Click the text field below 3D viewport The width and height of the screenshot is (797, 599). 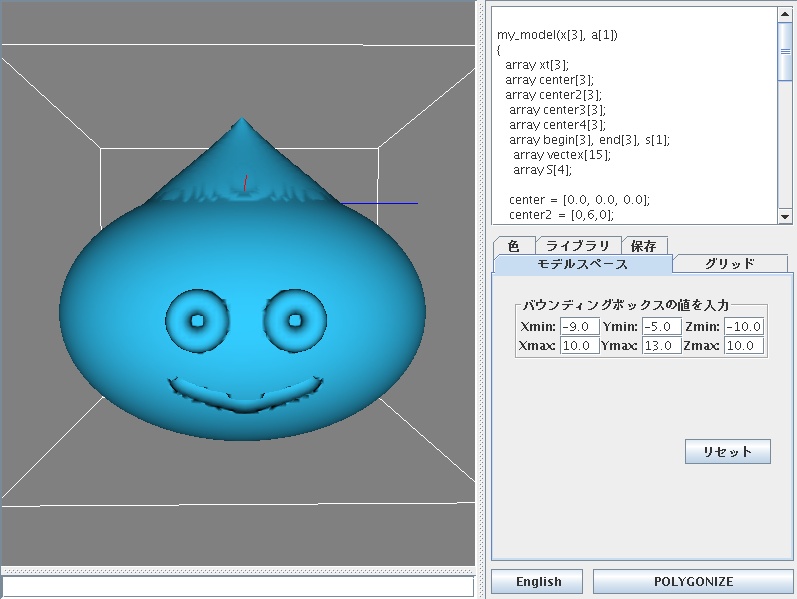pyautogui.click(x=238, y=587)
